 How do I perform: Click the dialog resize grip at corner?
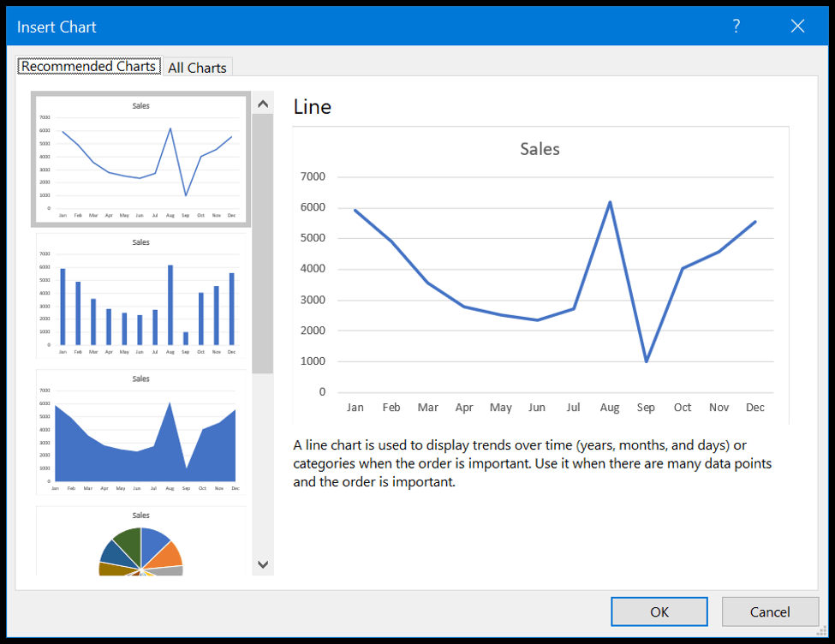[x=821, y=630]
